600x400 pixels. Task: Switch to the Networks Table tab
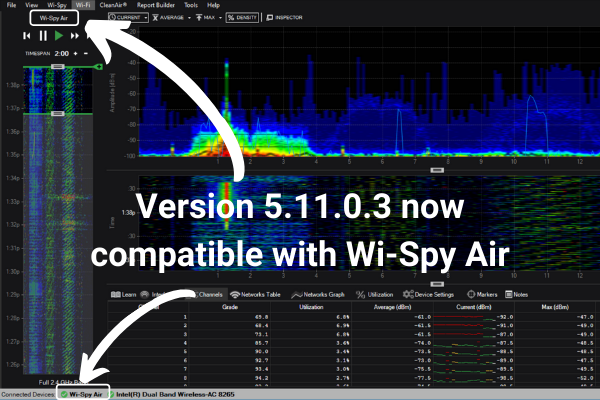click(x=256, y=294)
